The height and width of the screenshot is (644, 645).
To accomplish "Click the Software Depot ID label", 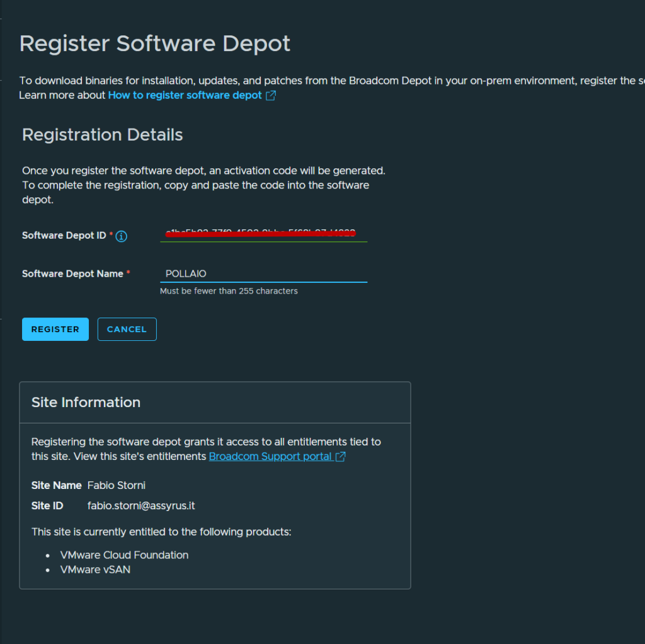I will pyautogui.click(x=64, y=236).
